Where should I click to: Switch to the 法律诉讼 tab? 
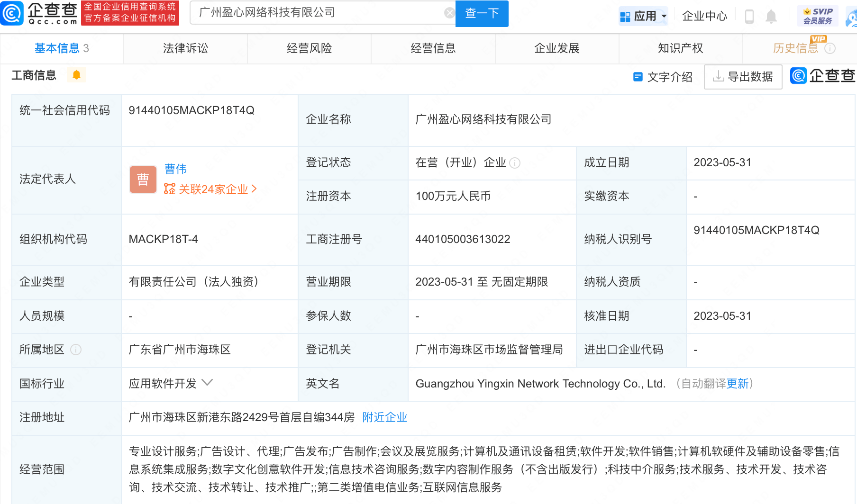185,48
